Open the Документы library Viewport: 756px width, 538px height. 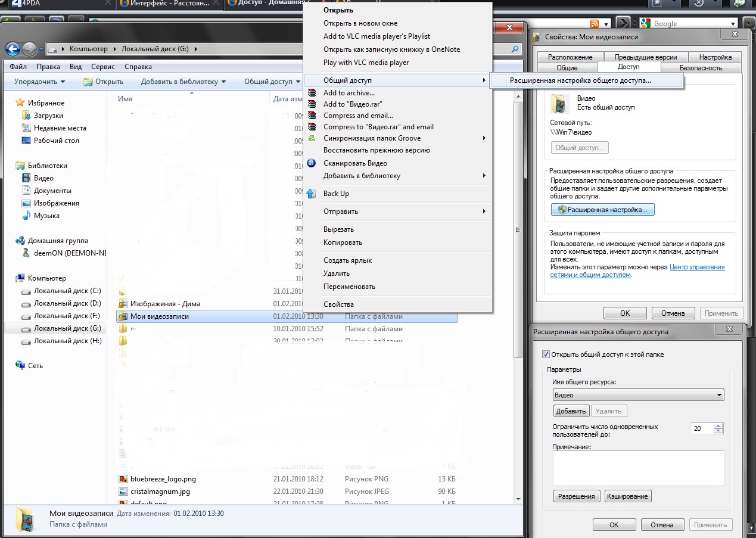pyautogui.click(x=52, y=191)
